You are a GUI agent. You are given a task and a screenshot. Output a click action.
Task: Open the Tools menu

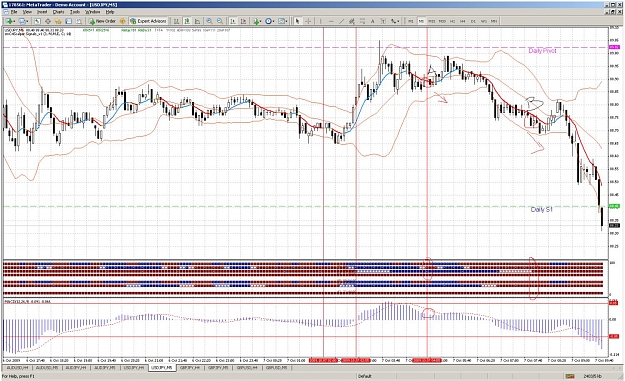[x=75, y=12]
